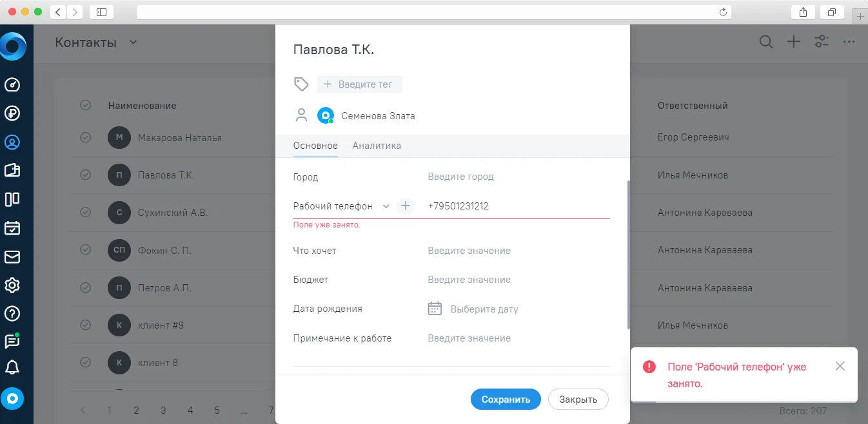Click the red error icon in toast

[649, 367]
